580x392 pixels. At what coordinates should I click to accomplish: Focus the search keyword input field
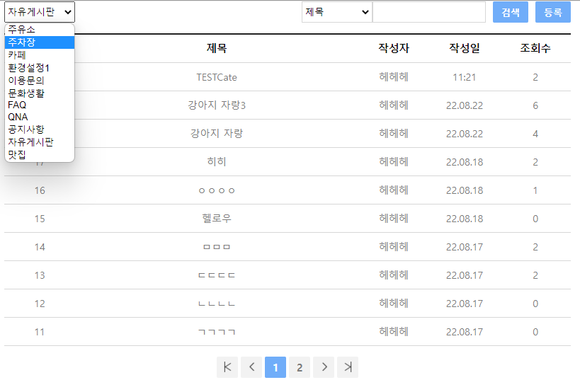point(428,12)
